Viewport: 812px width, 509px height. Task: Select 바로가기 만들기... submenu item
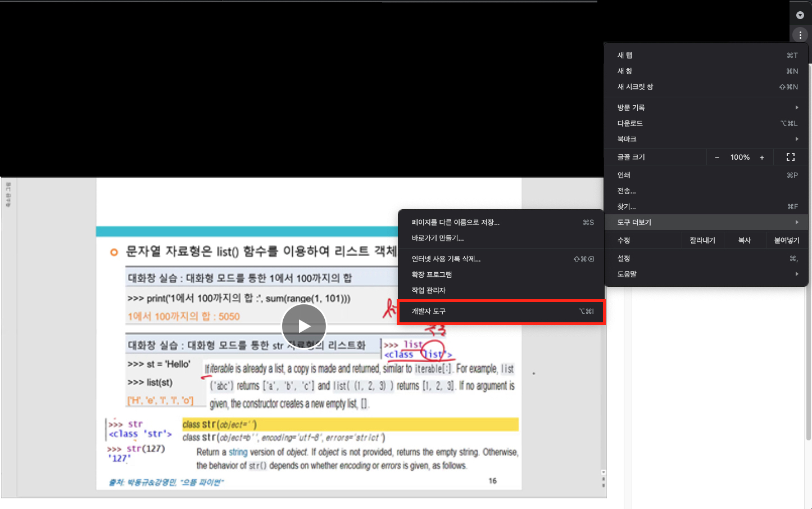coord(501,238)
